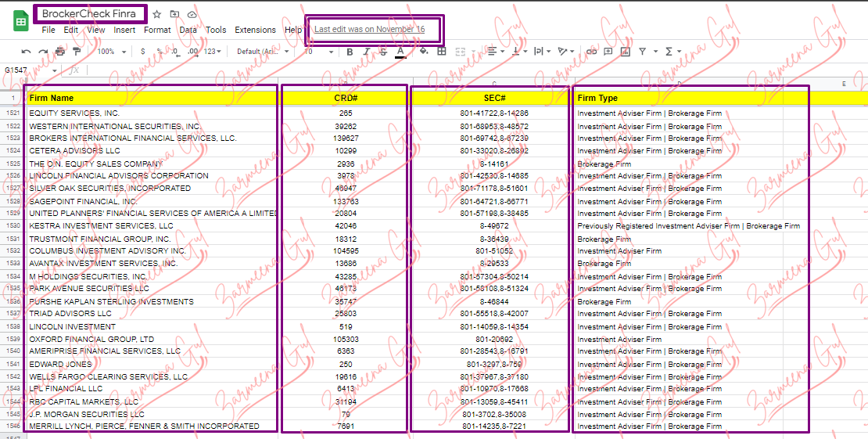Open the Data menu
Image resolution: width=868 pixels, height=439 pixels.
(188, 30)
